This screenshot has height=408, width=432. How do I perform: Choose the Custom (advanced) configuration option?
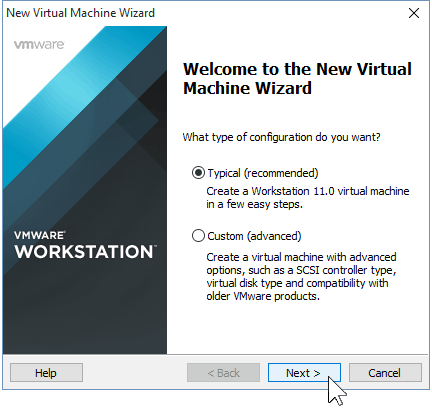click(198, 236)
